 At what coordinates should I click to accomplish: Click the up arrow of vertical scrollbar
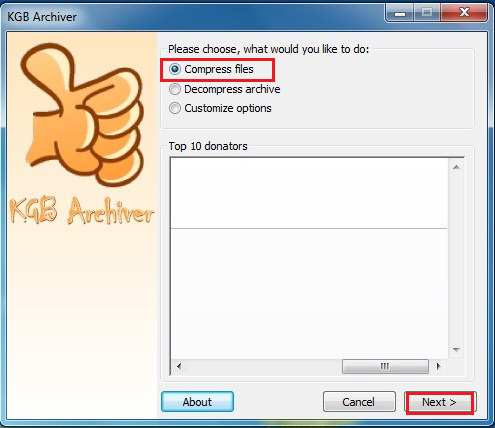click(x=456, y=167)
